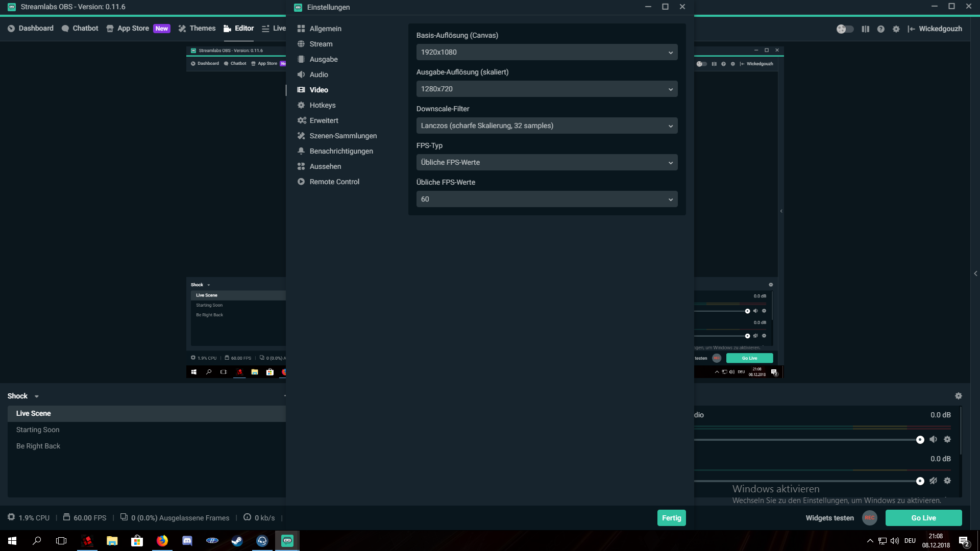Adjust the first audio volume slider handle

[x=920, y=440]
